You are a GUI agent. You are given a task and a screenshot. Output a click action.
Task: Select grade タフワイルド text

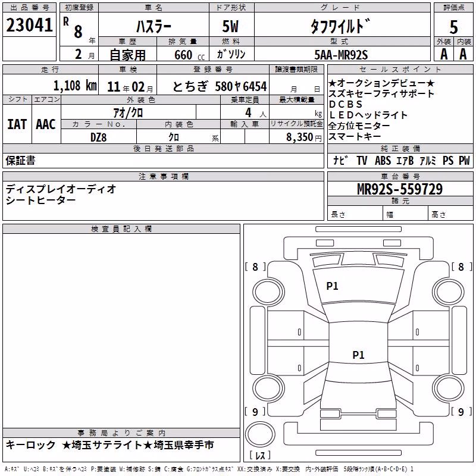(340, 26)
